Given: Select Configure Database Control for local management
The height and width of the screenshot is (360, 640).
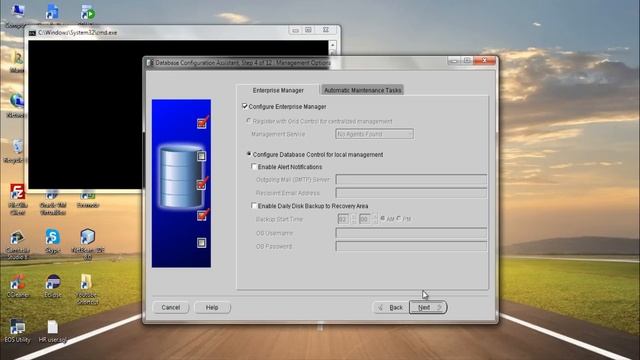Looking at the screenshot, I should pos(249,154).
